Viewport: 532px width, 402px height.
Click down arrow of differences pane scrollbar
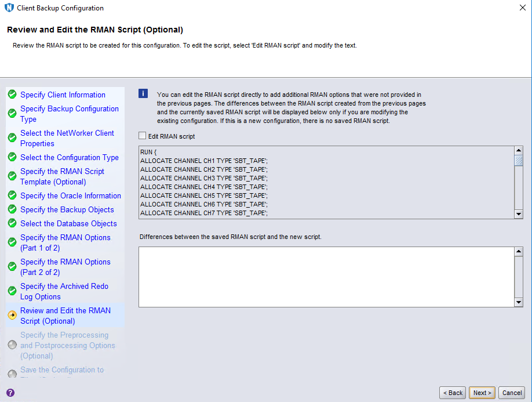click(x=519, y=302)
